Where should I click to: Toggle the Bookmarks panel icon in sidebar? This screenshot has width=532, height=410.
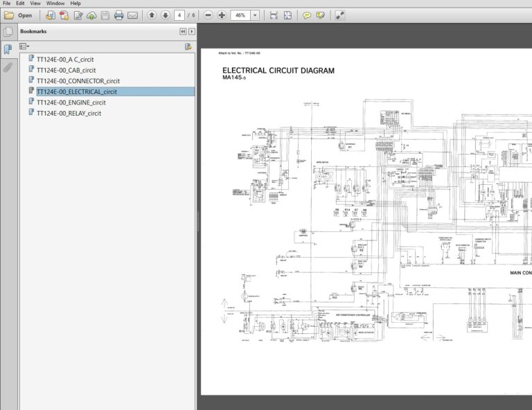click(x=8, y=49)
